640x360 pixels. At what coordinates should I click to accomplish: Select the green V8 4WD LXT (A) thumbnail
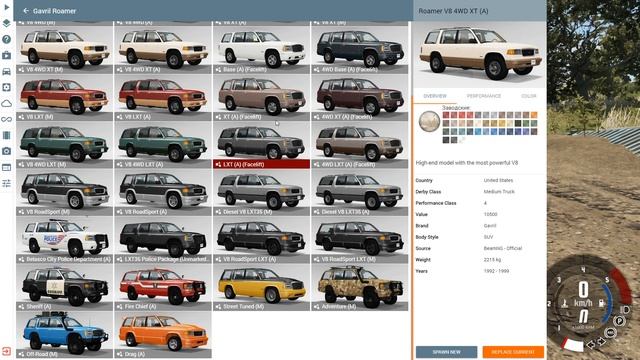(x=163, y=144)
